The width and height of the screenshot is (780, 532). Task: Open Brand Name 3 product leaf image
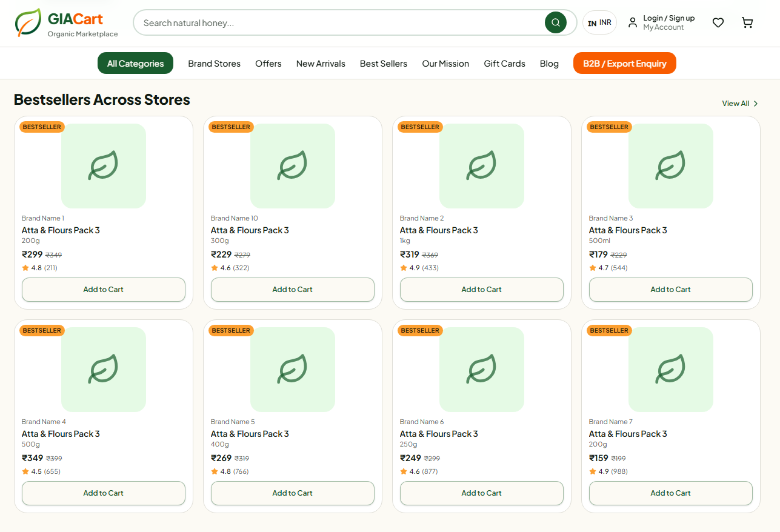point(671,166)
